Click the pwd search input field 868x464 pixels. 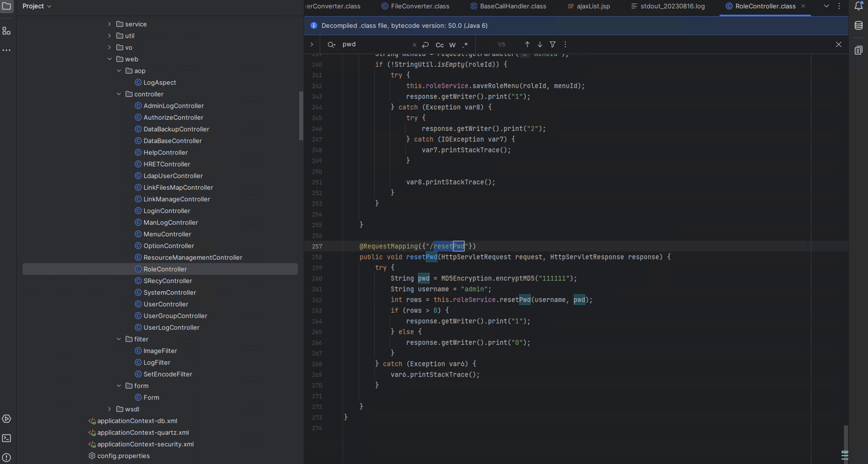376,44
